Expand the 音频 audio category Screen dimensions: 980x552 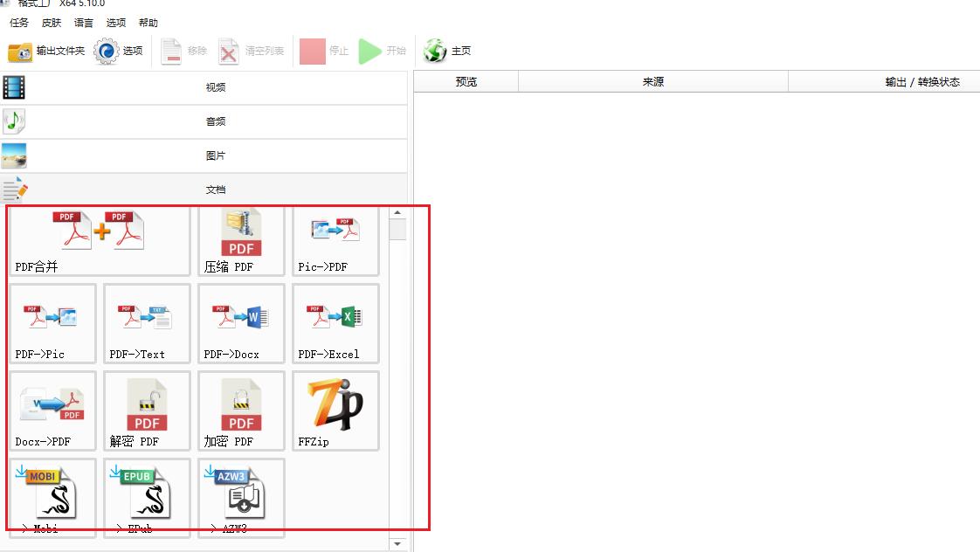point(204,121)
